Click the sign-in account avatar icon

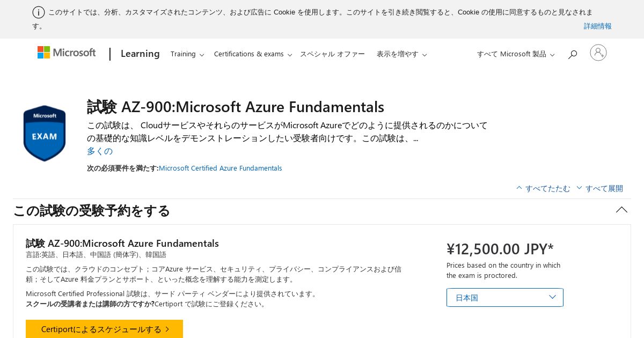pyautogui.click(x=598, y=53)
